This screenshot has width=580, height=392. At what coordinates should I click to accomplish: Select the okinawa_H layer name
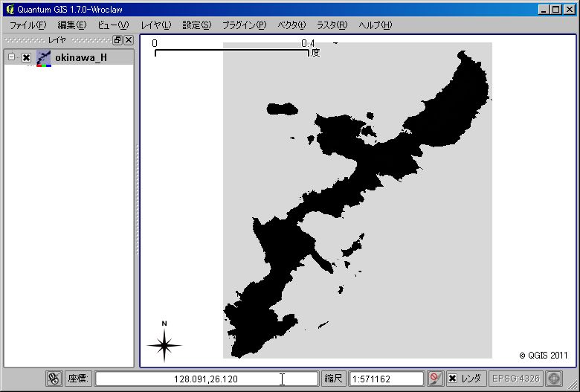[x=81, y=57]
